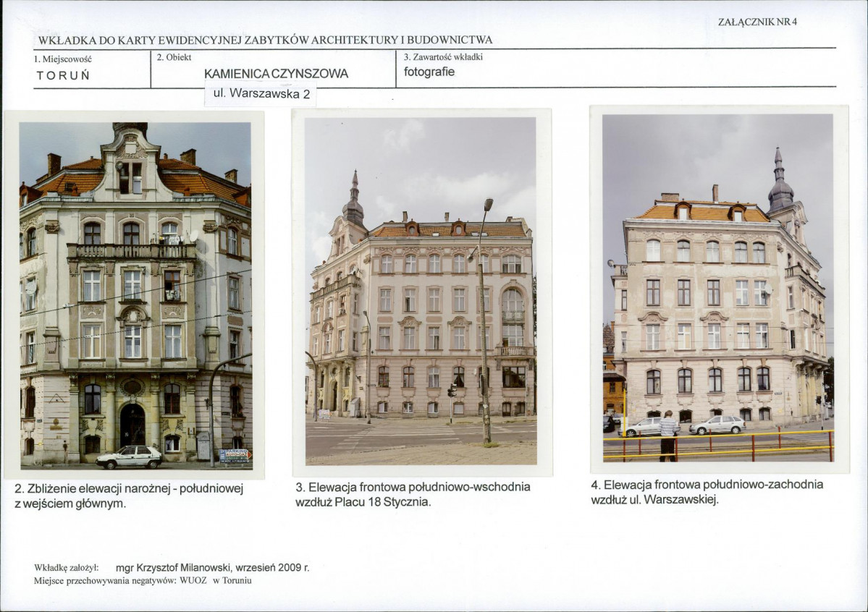Click the 'KAMIENICA CZYNSZOWA' object name
This screenshot has width=868, height=612.
[277, 74]
